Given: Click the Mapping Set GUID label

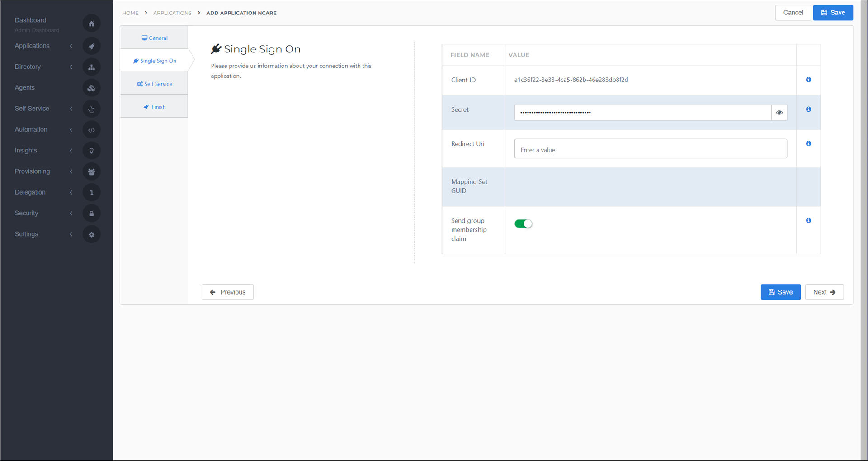Looking at the screenshot, I should tap(469, 186).
